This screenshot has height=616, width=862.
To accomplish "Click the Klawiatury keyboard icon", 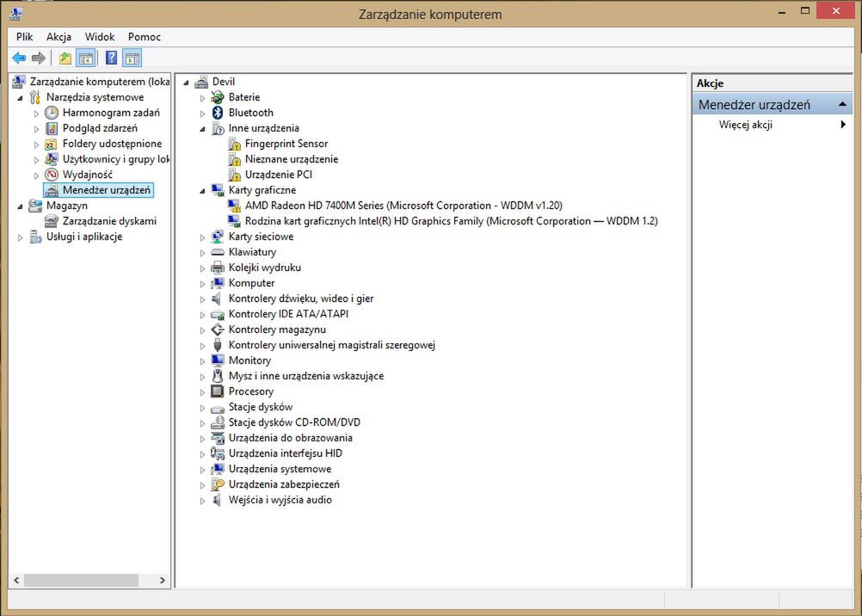I will pos(218,252).
